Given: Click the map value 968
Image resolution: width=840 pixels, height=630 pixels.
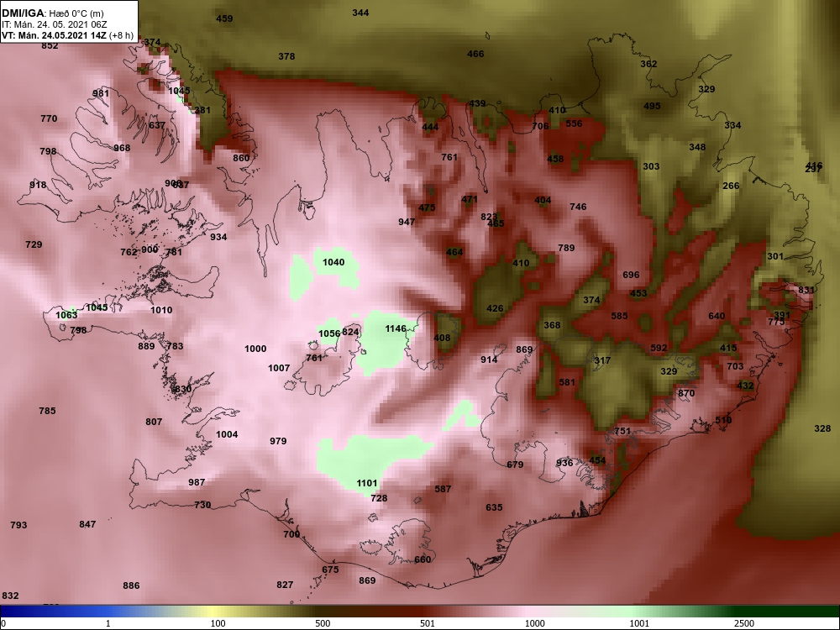Looking at the screenshot, I should coord(122,148).
